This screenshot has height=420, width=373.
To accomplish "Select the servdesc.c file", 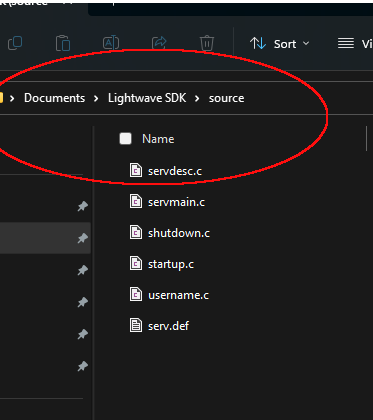I will click(x=166, y=171).
